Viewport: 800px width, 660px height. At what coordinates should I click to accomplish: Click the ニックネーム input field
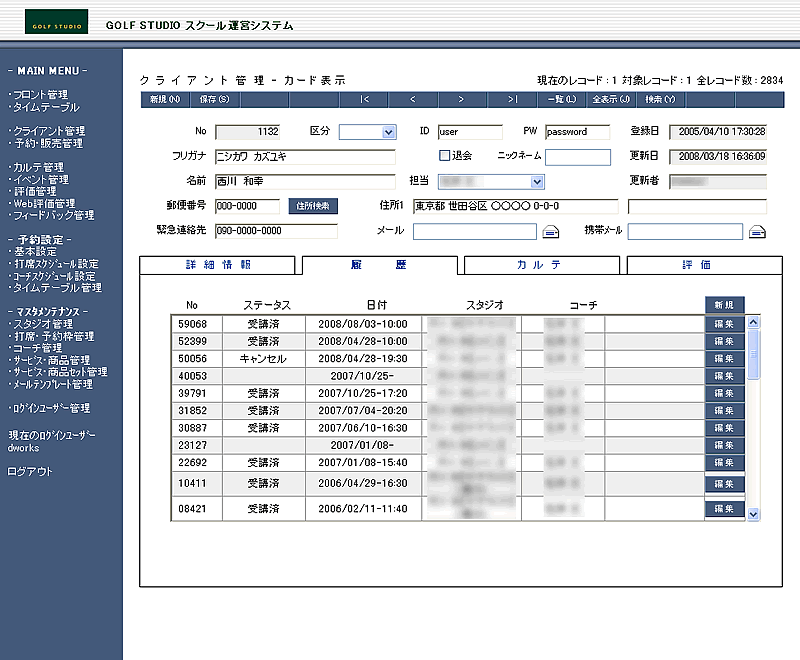click(578, 157)
